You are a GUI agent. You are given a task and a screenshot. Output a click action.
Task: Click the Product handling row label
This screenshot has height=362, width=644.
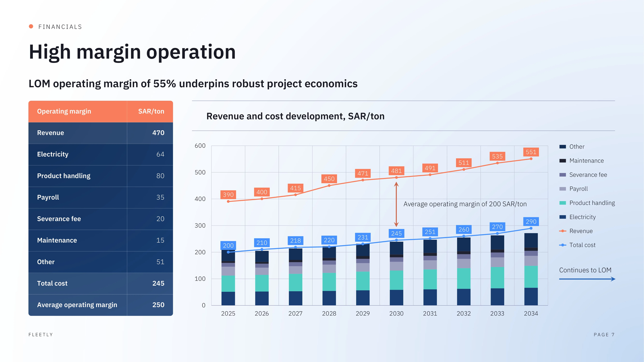pyautogui.click(x=64, y=176)
